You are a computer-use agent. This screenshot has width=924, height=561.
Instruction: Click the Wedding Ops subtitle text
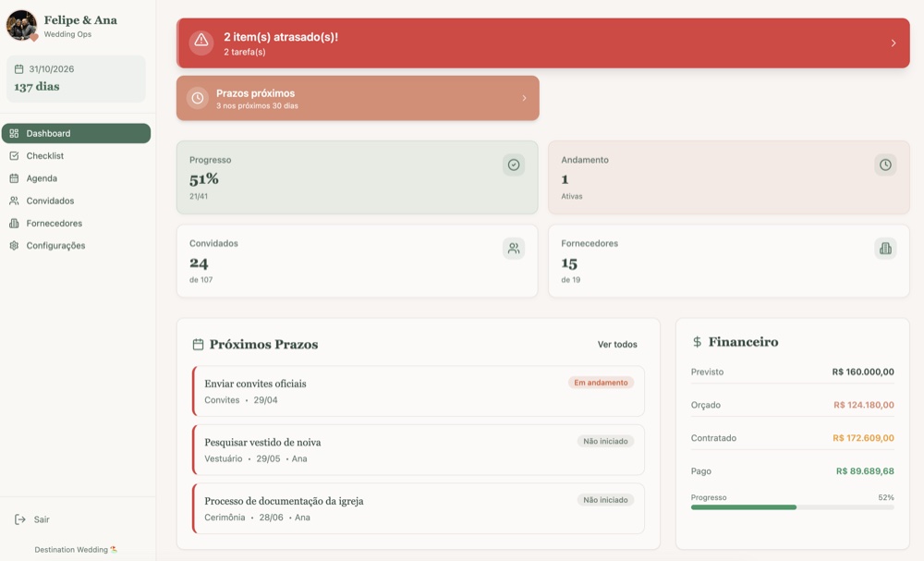[x=67, y=34]
